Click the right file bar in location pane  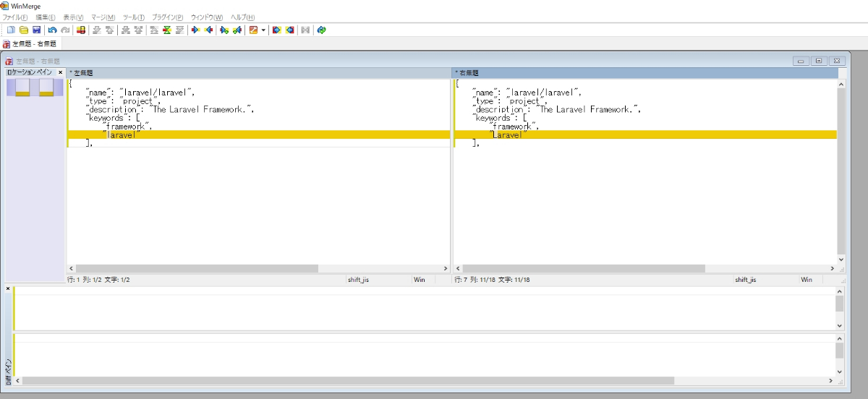[46, 87]
